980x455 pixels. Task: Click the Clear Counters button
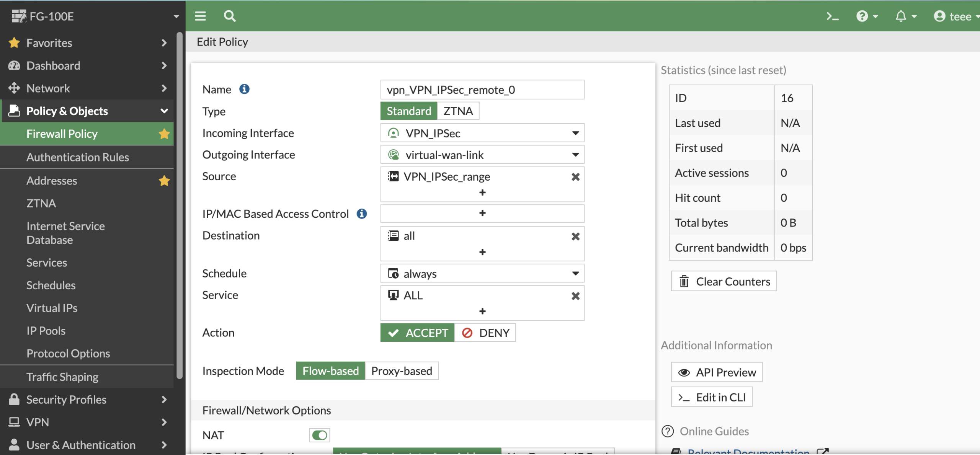click(724, 281)
